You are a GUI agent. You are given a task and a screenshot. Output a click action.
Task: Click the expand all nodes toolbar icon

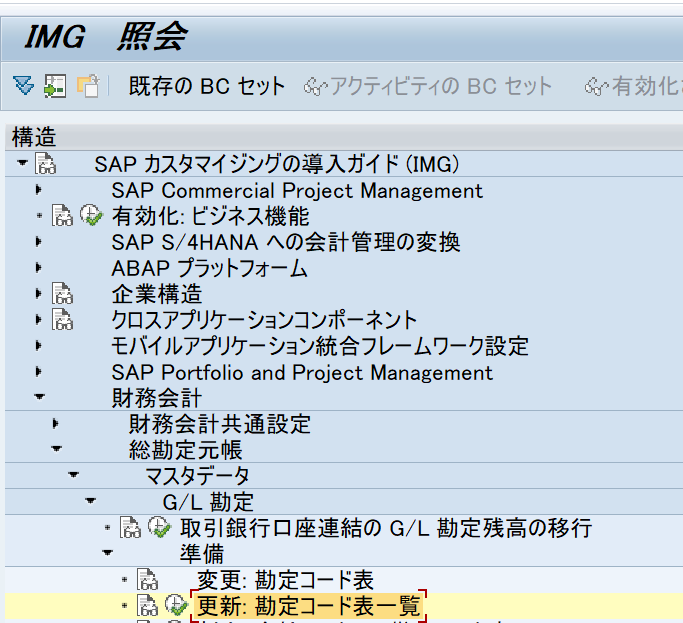23,86
